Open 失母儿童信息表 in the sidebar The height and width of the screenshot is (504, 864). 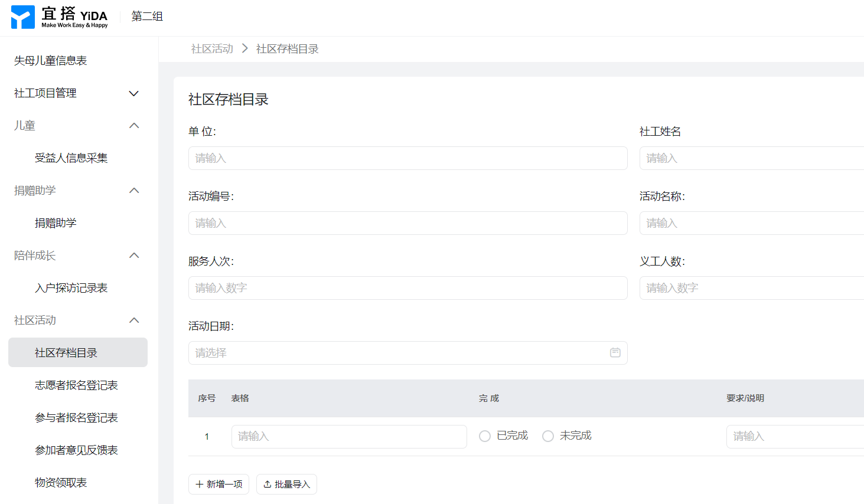51,61
